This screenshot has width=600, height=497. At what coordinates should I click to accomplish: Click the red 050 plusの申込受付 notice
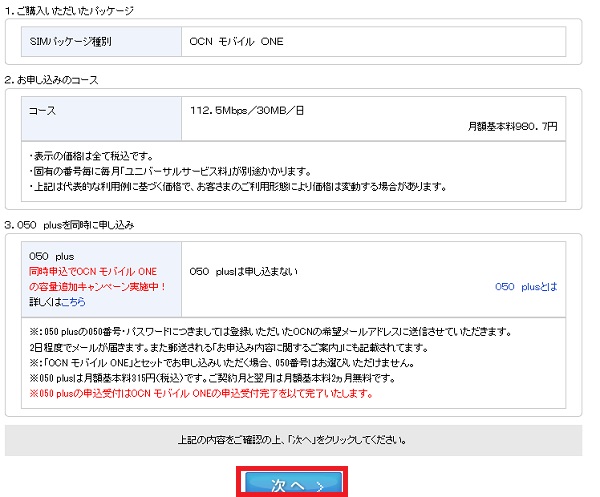click(202, 393)
